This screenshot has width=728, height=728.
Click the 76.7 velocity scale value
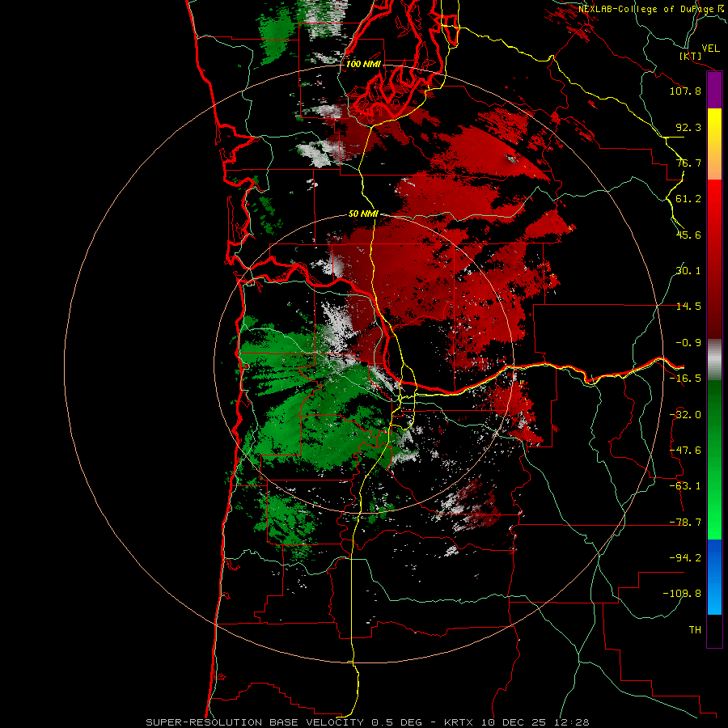tap(688, 163)
